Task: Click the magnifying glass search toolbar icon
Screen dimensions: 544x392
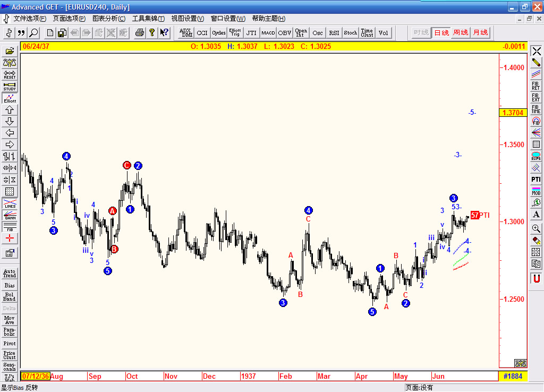Action: [x=33, y=33]
